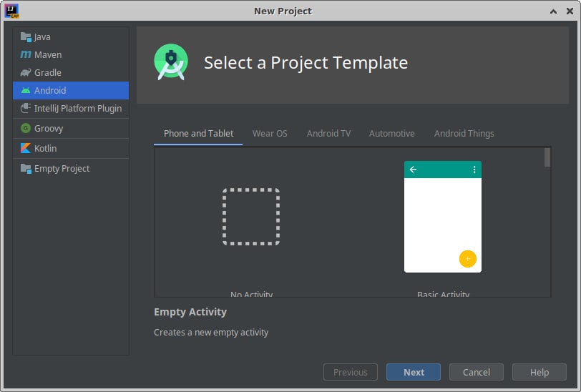581x392 pixels.
Task: Roll up the window with title bar arrow
Action: (553, 11)
